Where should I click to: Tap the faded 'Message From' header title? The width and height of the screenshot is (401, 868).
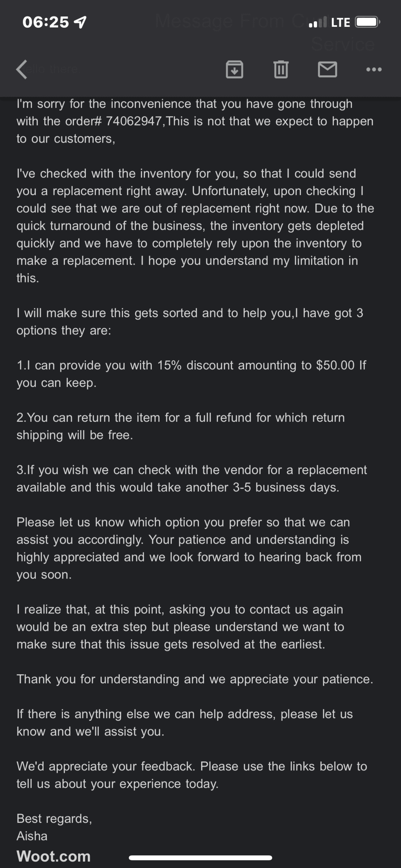click(220, 21)
